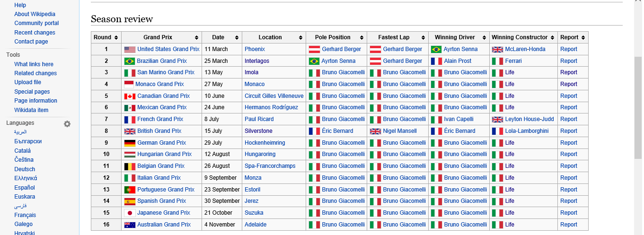Click the US flag beside United States Grand Prix

click(130, 49)
